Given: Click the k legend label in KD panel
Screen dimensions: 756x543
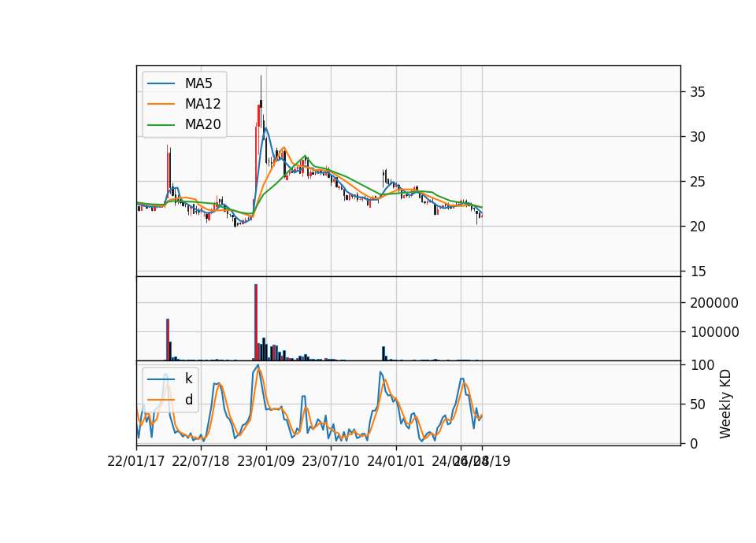Looking at the screenshot, I should click(x=188, y=379).
